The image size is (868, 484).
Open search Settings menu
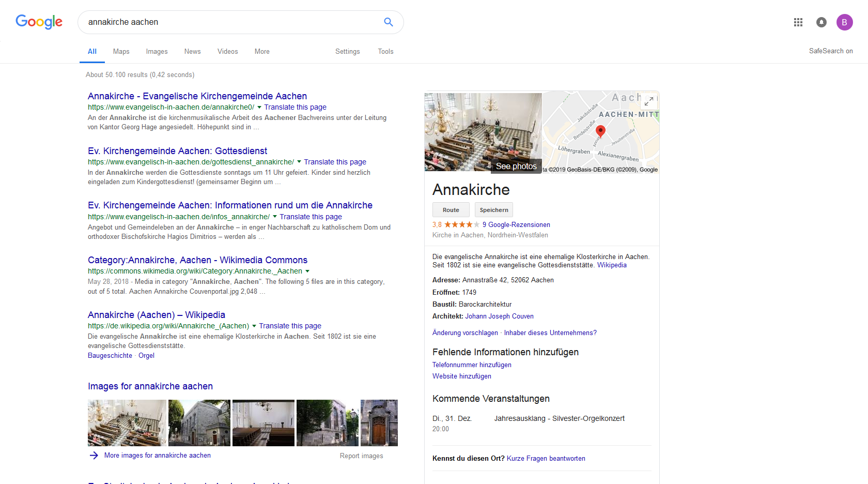coord(348,51)
